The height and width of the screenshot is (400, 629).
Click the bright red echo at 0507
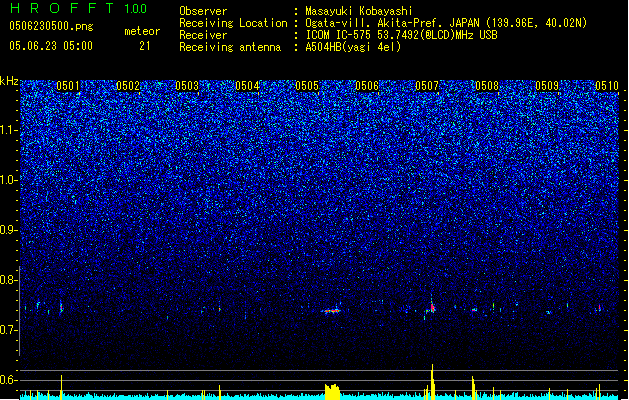point(433,308)
